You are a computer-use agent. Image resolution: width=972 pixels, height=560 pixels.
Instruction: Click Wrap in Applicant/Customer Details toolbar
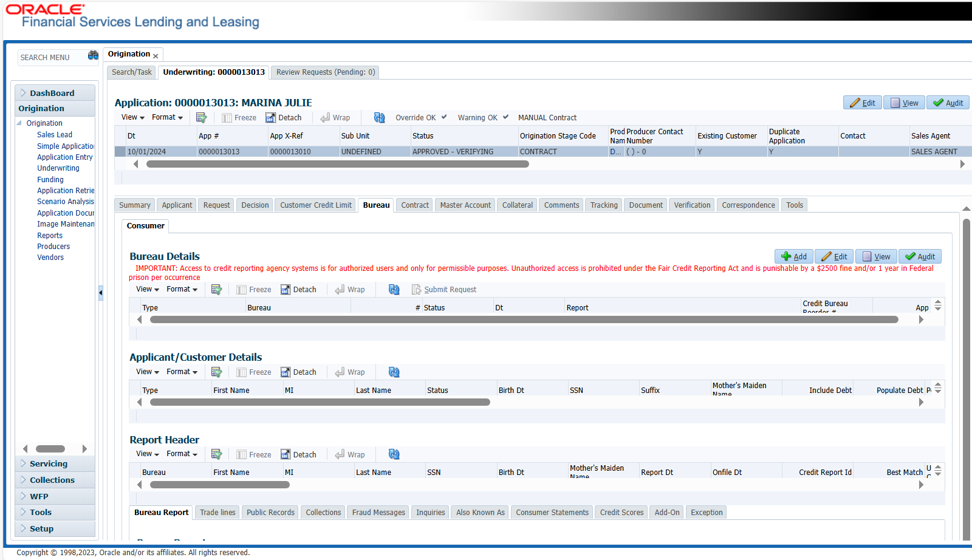point(350,372)
